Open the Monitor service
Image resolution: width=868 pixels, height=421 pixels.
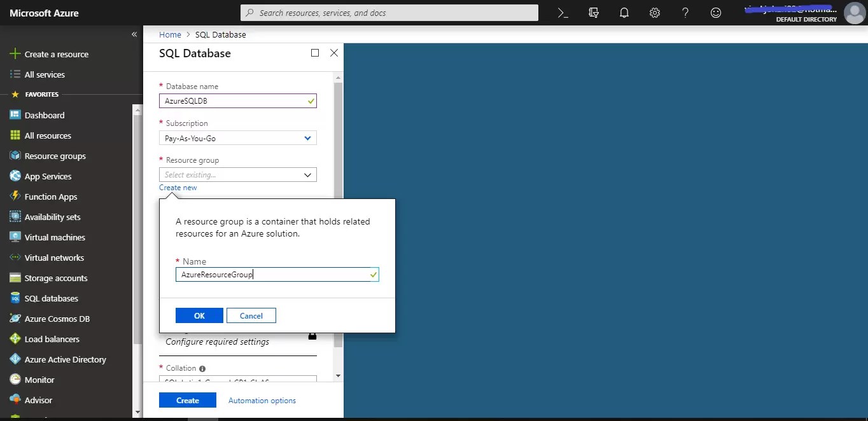tap(41, 379)
